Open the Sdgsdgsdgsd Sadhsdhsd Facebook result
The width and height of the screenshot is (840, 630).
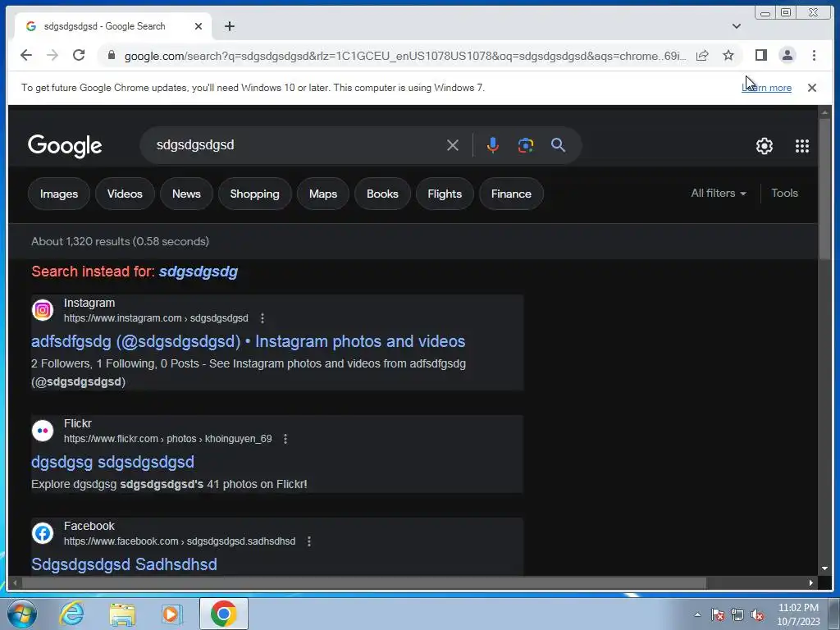pyautogui.click(x=124, y=564)
